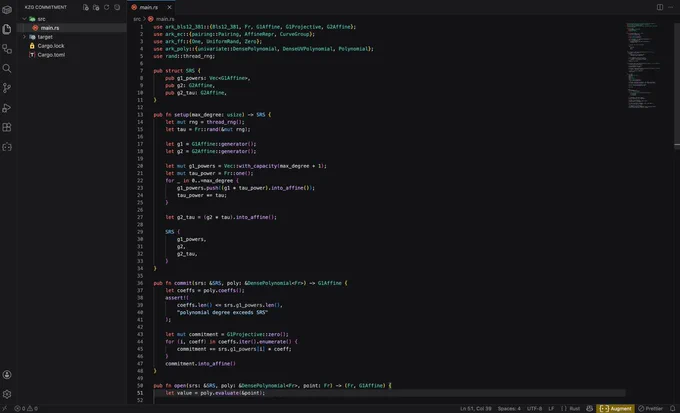This screenshot has height=413, width=680.
Task: Change end of line sequence LF
Action: pos(551,409)
